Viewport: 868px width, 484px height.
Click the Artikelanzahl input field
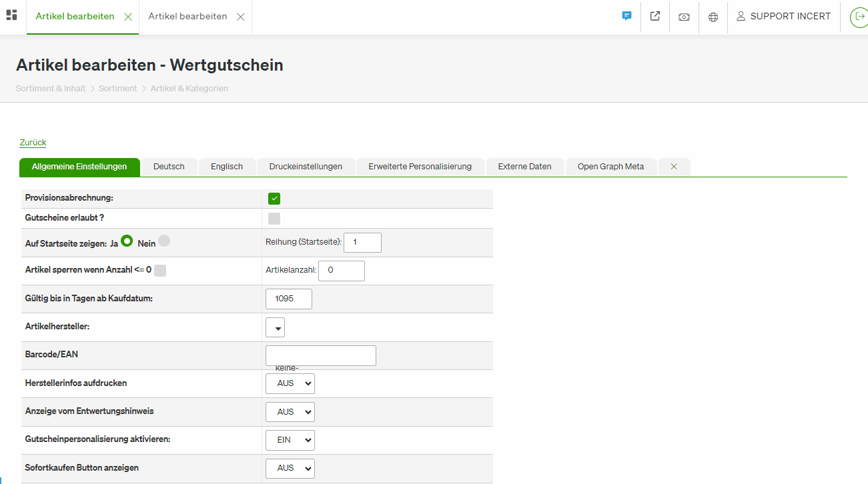[x=342, y=271]
